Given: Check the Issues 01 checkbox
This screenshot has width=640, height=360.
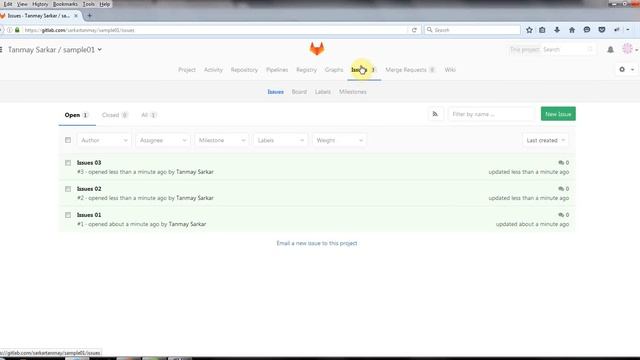Looking at the screenshot, I should [68, 215].
